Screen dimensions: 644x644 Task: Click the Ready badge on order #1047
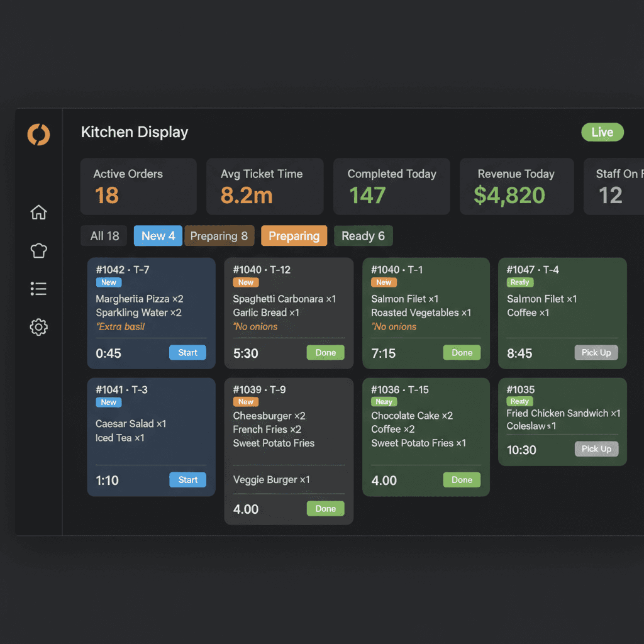point(520,282)
